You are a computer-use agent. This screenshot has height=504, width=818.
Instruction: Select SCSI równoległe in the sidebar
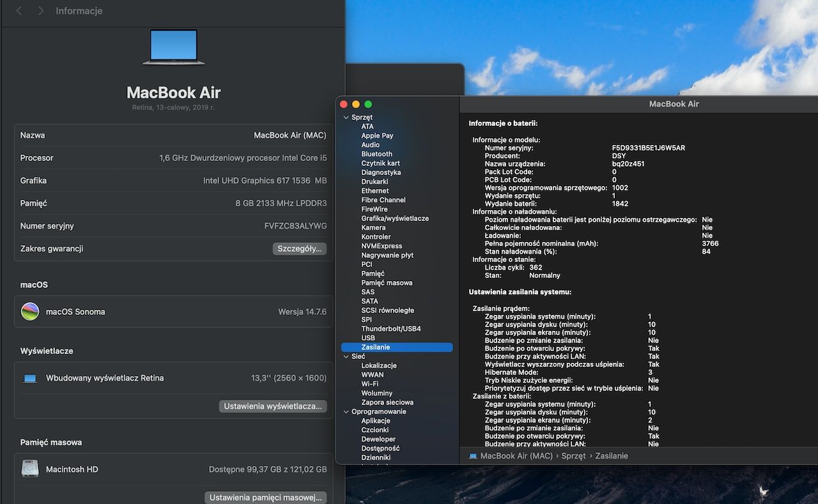(388, 310)
